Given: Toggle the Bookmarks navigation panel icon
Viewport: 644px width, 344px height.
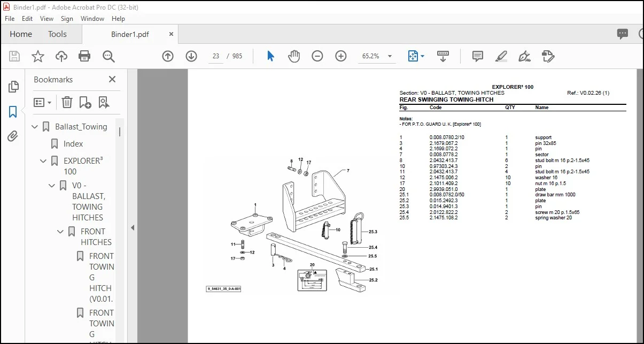Looking at the screenshot, I should point(13,112).
